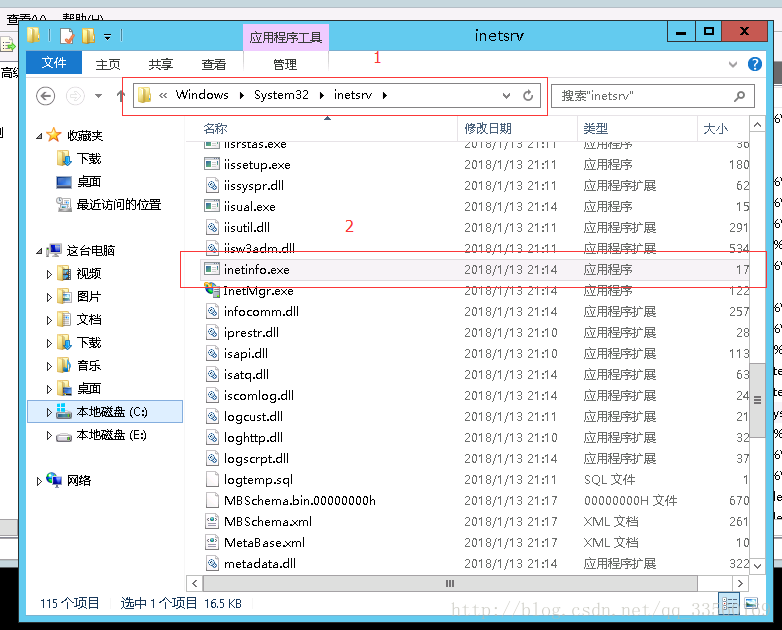This screenshot has height=630, width=782.
Task: Open Customize Quick Access Toolbar dropdown
Action: (107, 36)
